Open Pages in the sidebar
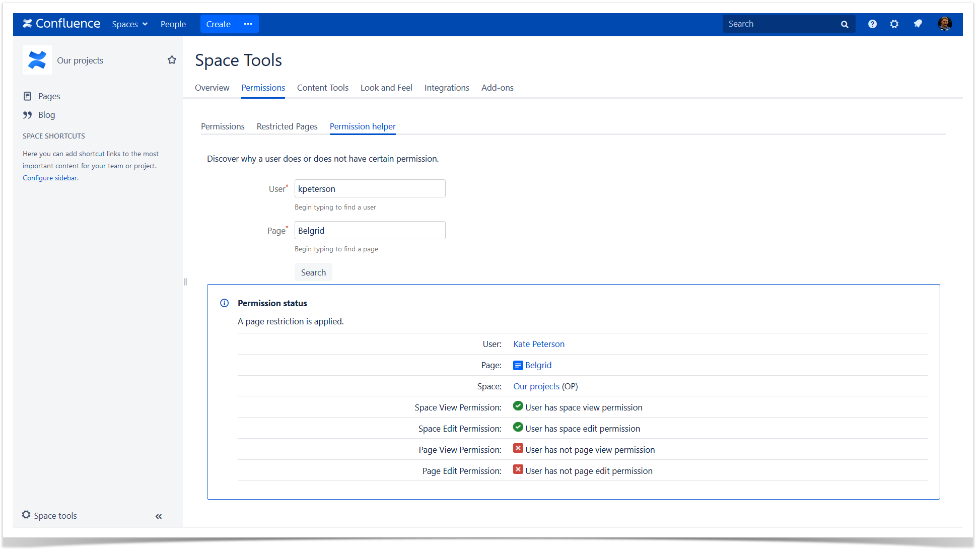This screenshot has height=552, width=980. click(x=49, y=96)
